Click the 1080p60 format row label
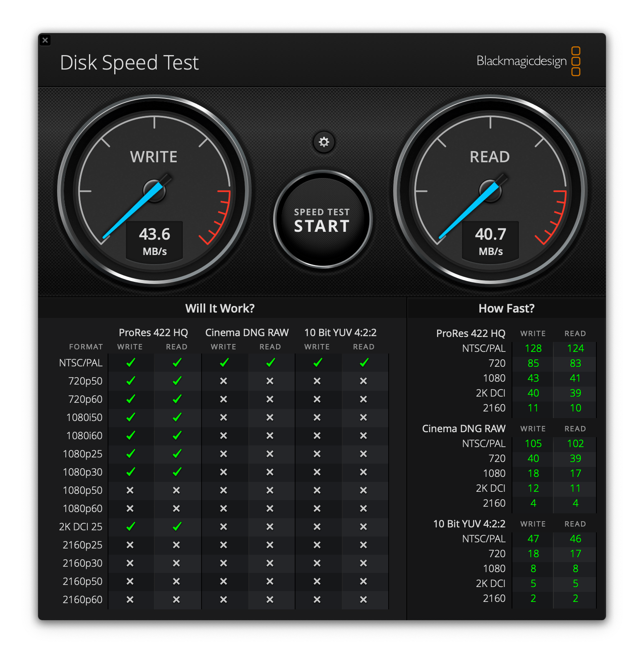644x664 pixels. [82, 509]
